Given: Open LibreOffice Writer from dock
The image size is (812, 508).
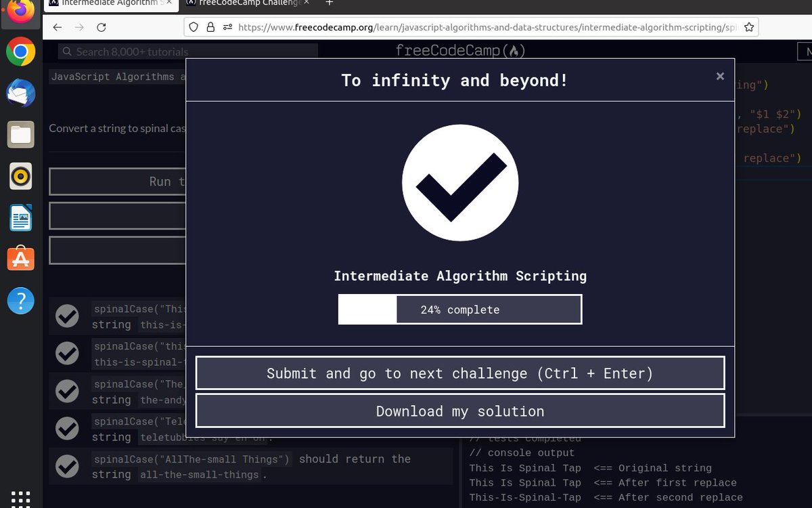Looking at the screenshot, I should (21, 218).
